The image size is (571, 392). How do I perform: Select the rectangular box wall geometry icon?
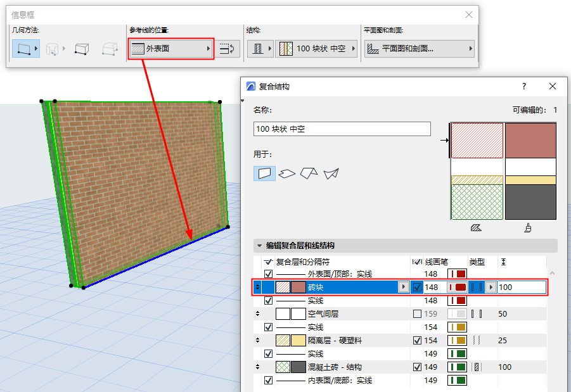(82, 49)
